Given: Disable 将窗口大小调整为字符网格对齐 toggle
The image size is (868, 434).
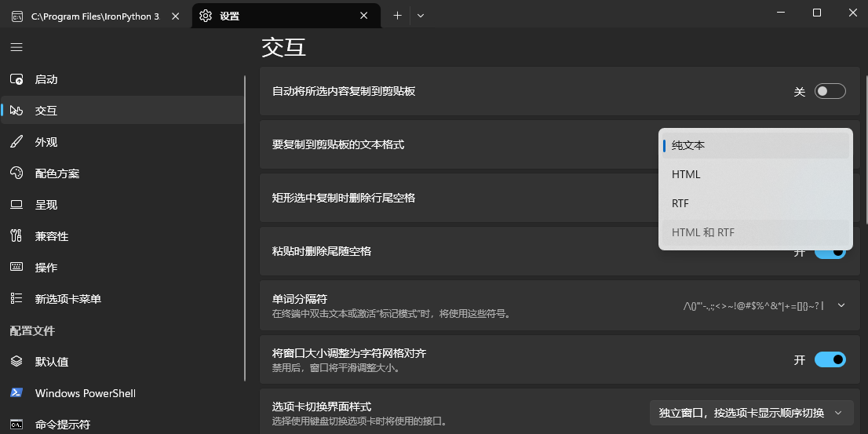Looking at the screenshot, I should pos(830,360).
